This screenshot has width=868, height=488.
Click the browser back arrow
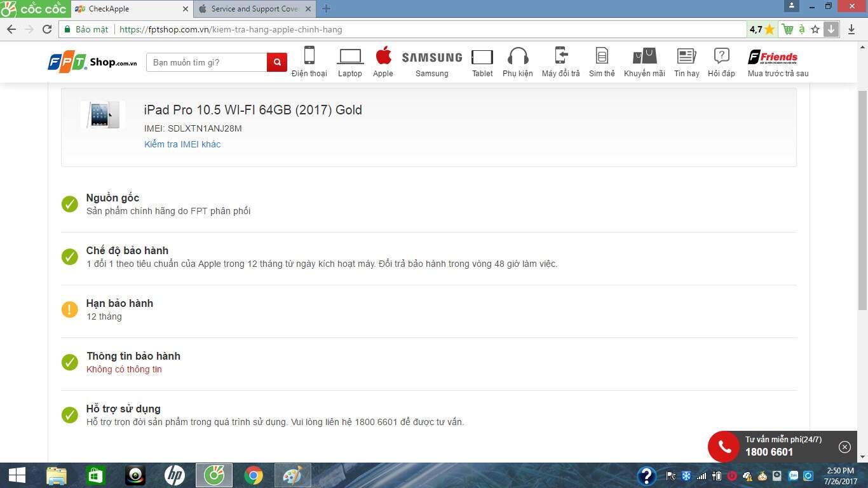[x=11, y=29]
